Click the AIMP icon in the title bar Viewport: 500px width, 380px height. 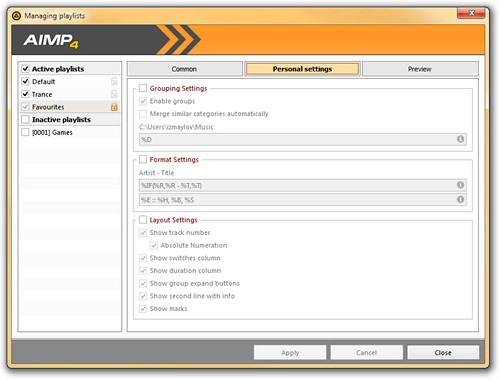pos(16,16)
